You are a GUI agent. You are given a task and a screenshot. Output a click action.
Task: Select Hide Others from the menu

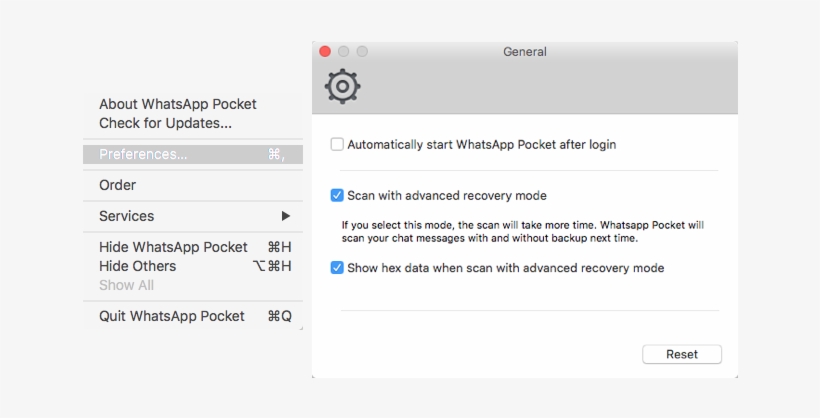click(x=193, y=266)
